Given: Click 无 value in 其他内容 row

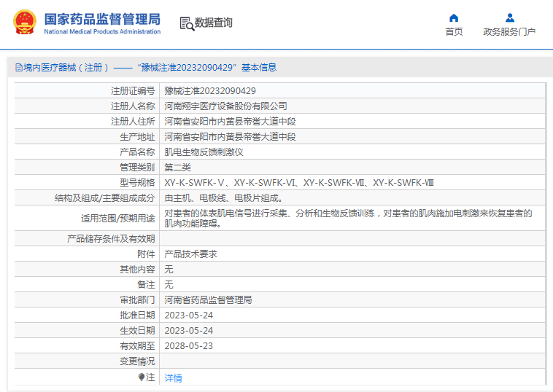Looking at the screenshot, I should click(169, 270).
